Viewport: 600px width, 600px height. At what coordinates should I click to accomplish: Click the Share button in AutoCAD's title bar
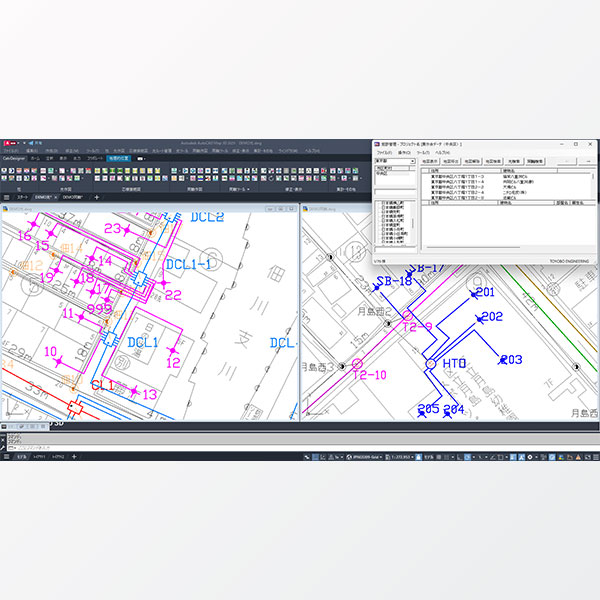36,143
